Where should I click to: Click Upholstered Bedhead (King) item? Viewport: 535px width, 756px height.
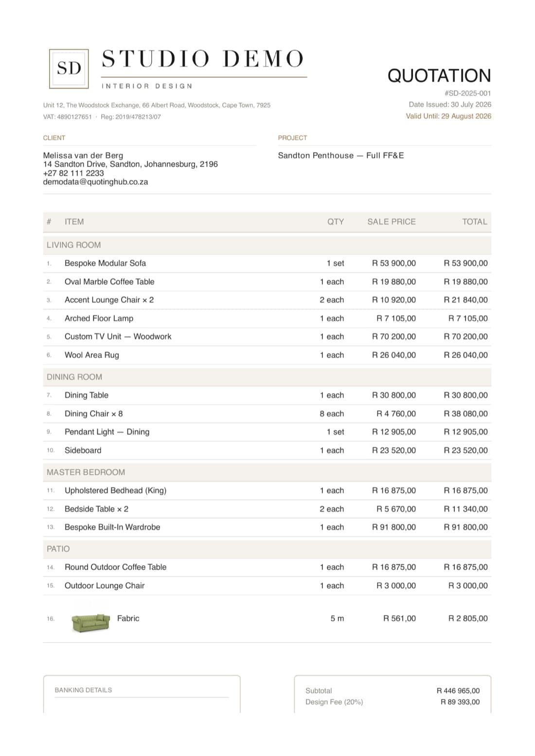116,491
